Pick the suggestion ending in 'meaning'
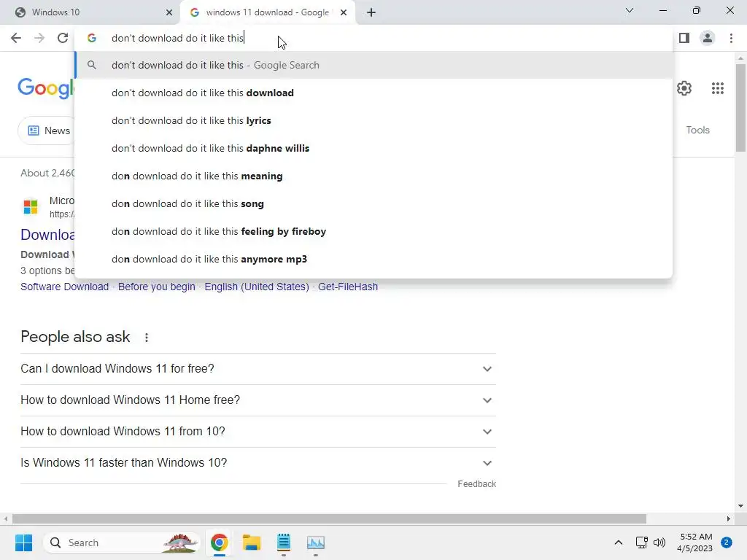747x560 pixels. [x=373, y=176]
